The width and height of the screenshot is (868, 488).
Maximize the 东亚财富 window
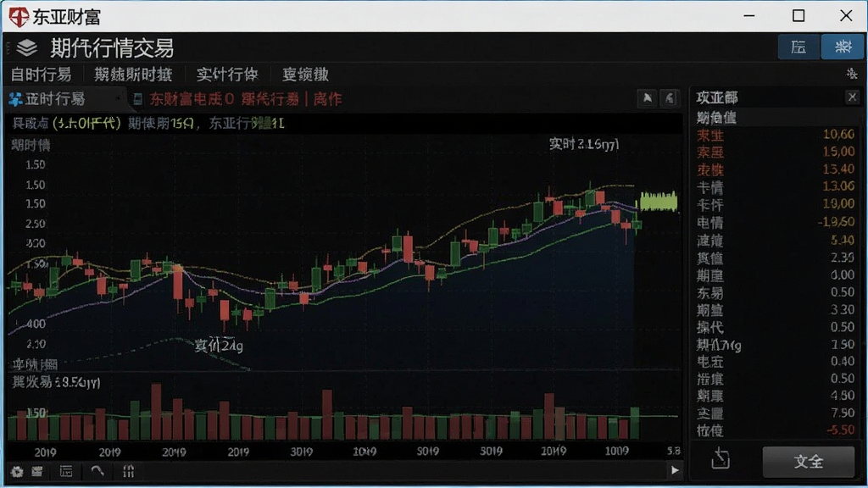pyautogui.click(x=798, y=16)
